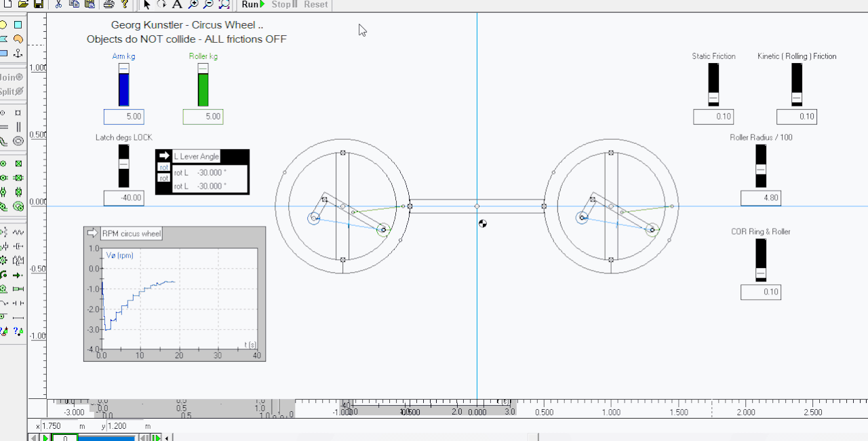Click the second rot button in Lever Angle meter
The width and height of the screenshot is (868, 441).
[163, 178]
